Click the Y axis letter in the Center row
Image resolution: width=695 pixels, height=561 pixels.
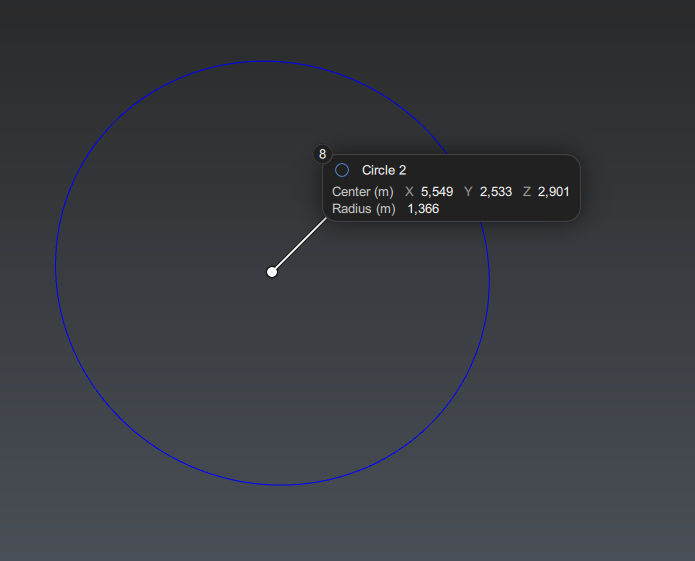coord(468,191)
